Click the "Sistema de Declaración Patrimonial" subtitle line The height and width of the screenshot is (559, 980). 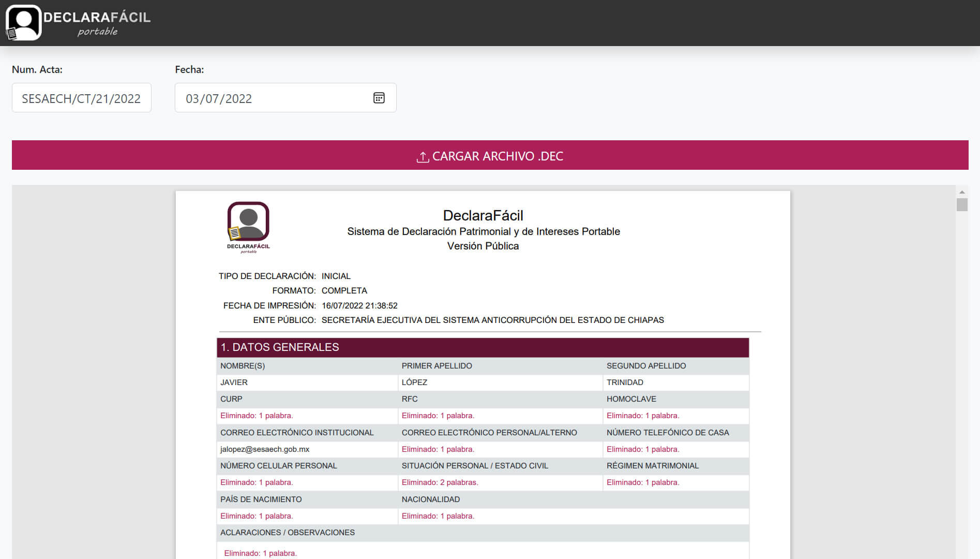pos(484,231)
